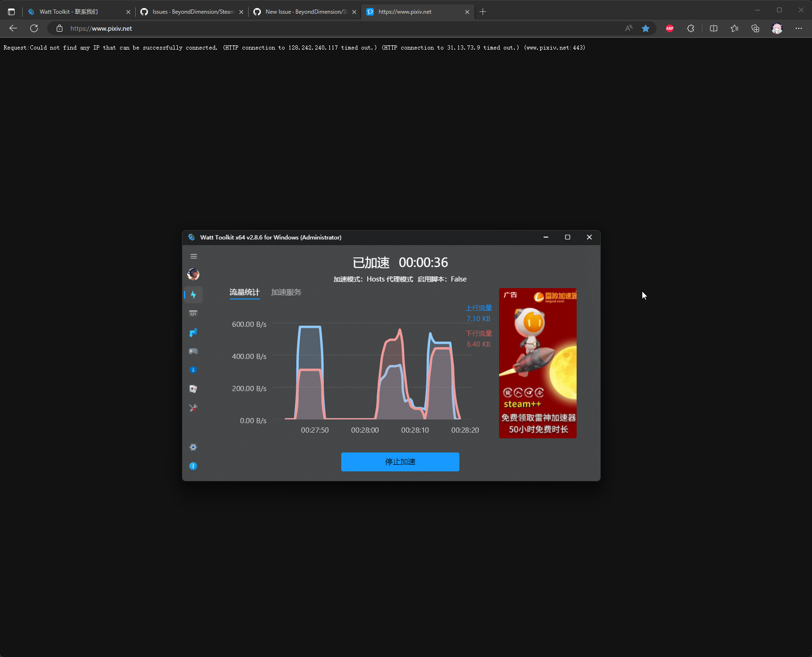812x657 pixels.
Task: Click the leigod accelerator advertisement banner
Action: 537,363
